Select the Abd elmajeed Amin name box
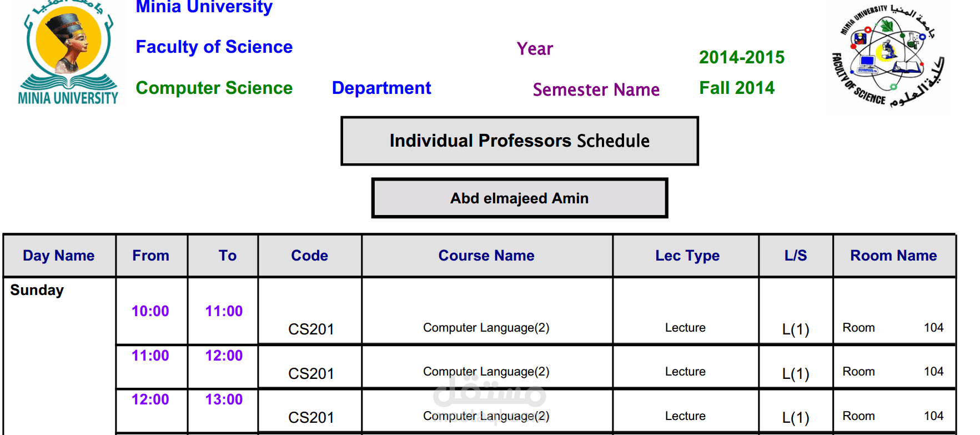Viewport: 980px width, 435px height. (x=519, y=198)
